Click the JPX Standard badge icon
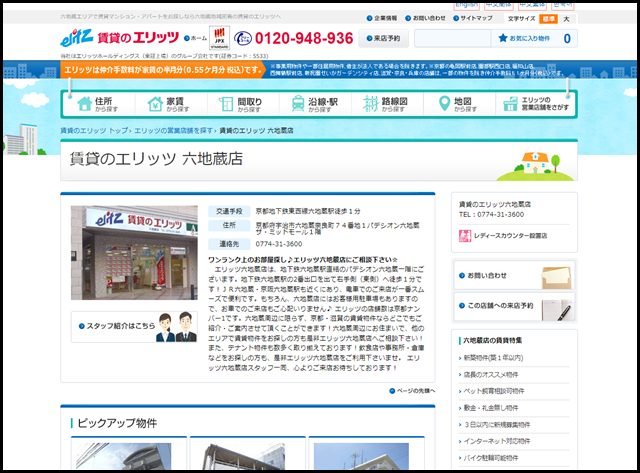This screenshot has height=473, width=640. 219,38
